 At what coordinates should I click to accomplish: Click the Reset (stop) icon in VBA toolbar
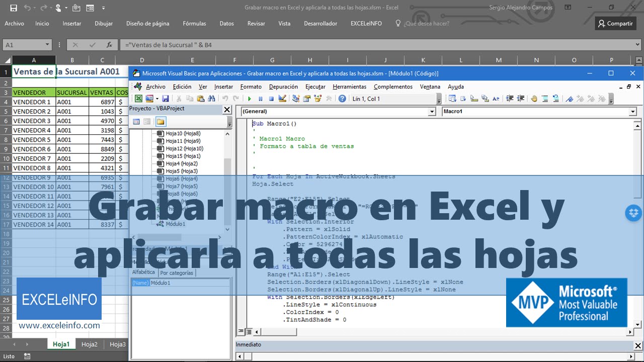[x=271, y=99]
